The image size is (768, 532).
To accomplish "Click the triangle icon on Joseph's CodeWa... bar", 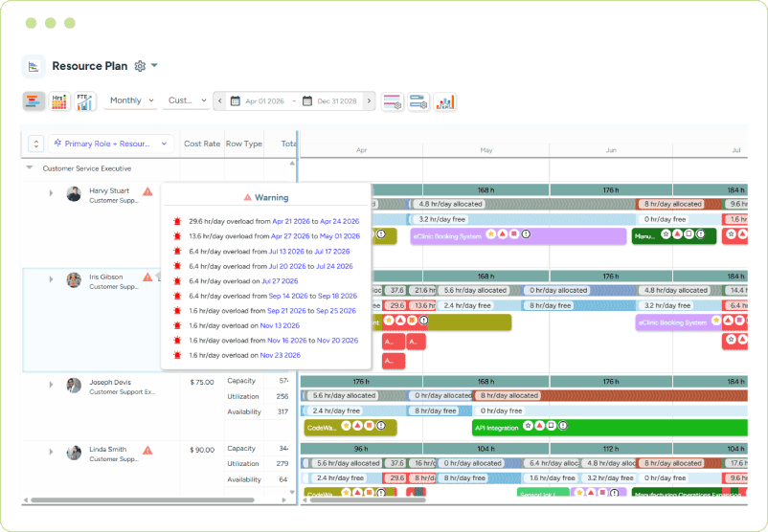I will click(357, 426).
